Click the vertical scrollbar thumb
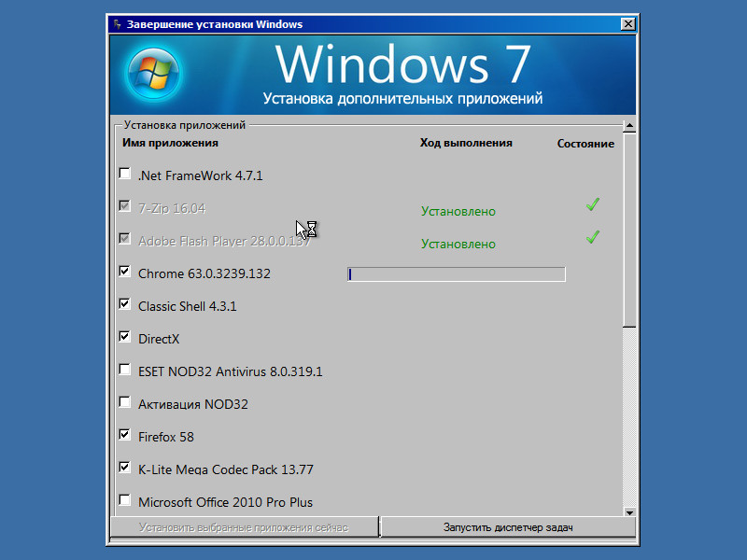This screenshot has width=747, height=560. (x=629, y=230)
